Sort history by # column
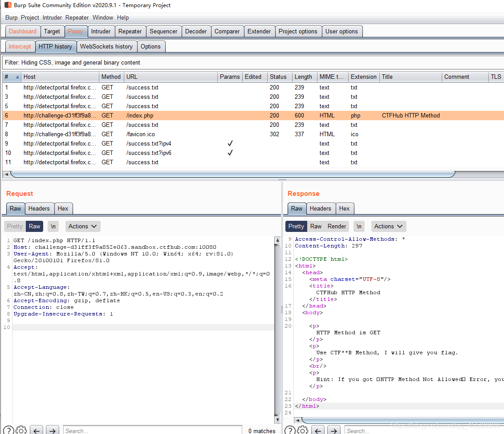This screenshot has width=504, height=434. coord(12,77)
